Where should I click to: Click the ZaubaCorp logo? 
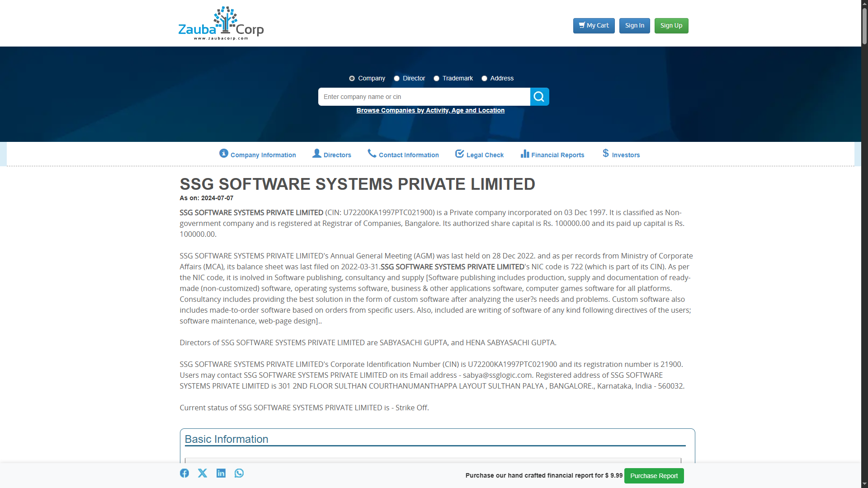point(221,23)
